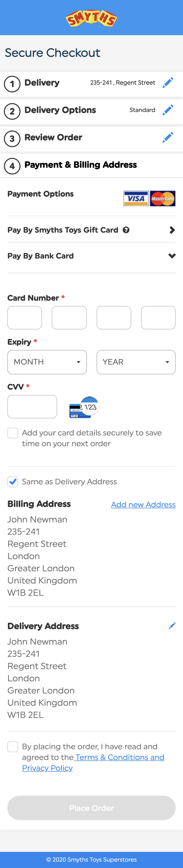Tick the Terms & Conditions agreement checkbox
Screen dimensions: 183x868
13,747
